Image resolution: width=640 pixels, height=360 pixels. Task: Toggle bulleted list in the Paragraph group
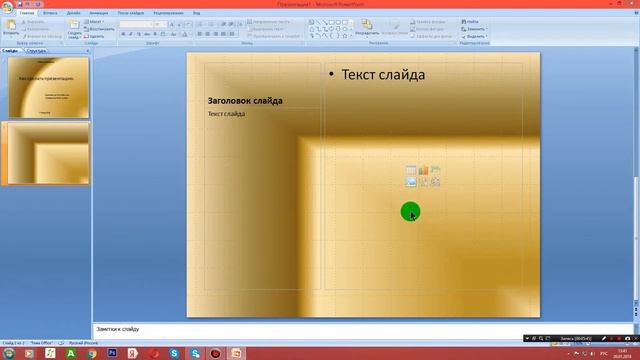[x=200, y=24]
